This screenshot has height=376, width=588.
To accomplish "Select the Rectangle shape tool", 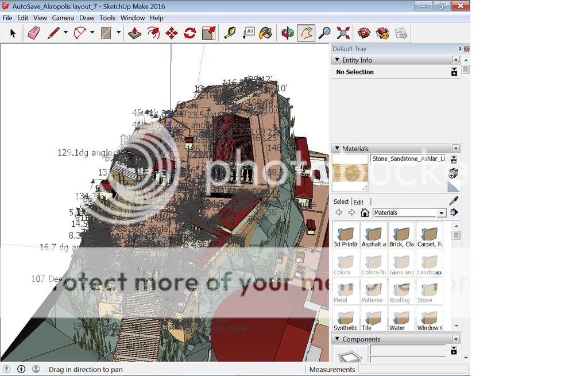I will [x=106, y=33].
